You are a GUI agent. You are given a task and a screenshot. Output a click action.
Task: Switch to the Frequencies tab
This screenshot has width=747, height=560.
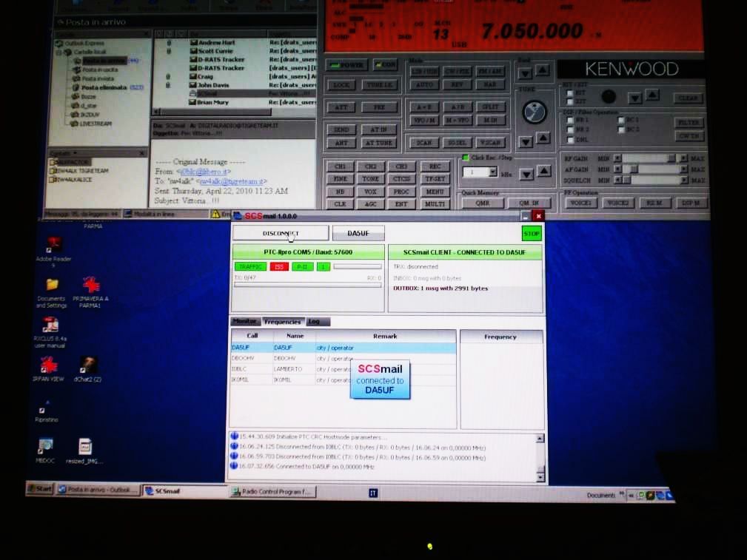tap(283, 322)
